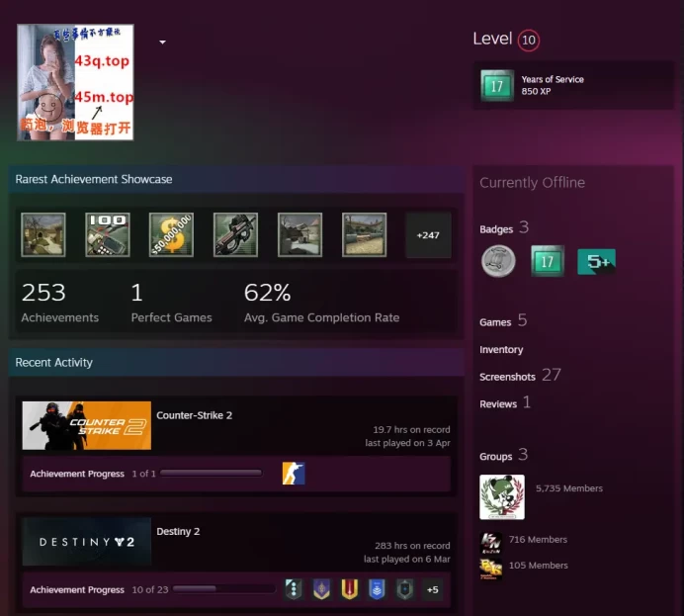The height and width of the screenshot is (616, 684).
Task: Expand the dropdown arrow beside the avatar
Action: [x=162, y=43]
